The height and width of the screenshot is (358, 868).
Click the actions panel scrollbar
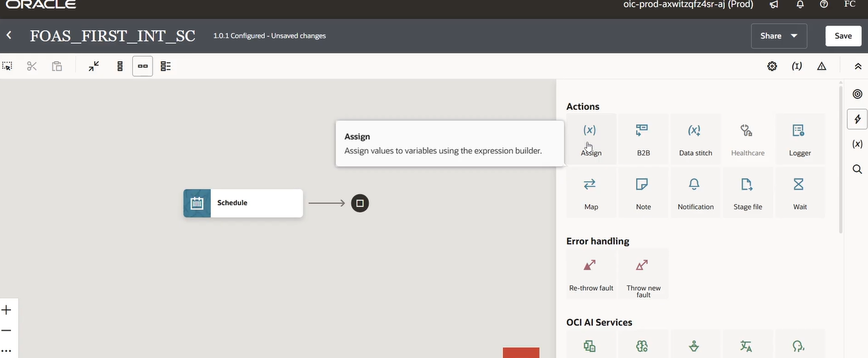tap(841, 161)
